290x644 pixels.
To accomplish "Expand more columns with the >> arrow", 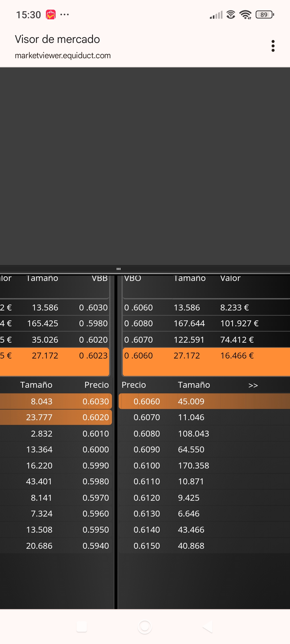I will click(x=253, y=385).
